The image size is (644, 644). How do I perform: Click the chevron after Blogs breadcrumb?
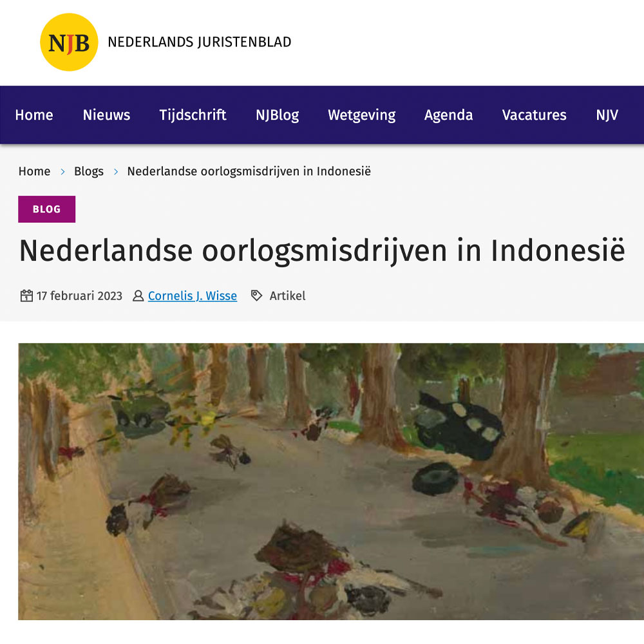[x=116, y=172]
